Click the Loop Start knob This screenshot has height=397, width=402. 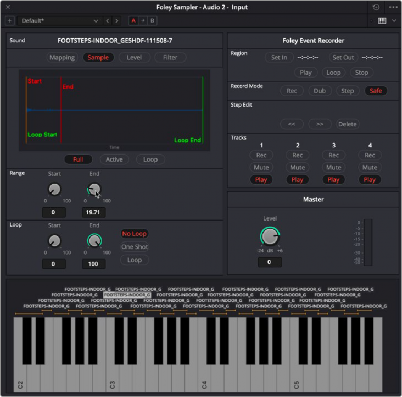click(54, 241)
